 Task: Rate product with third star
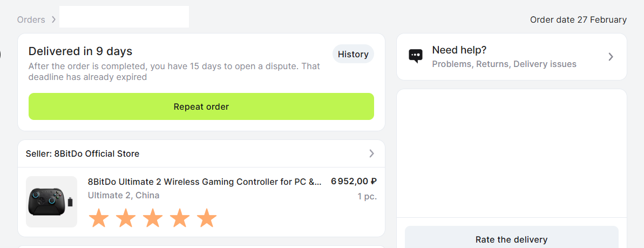152,218
